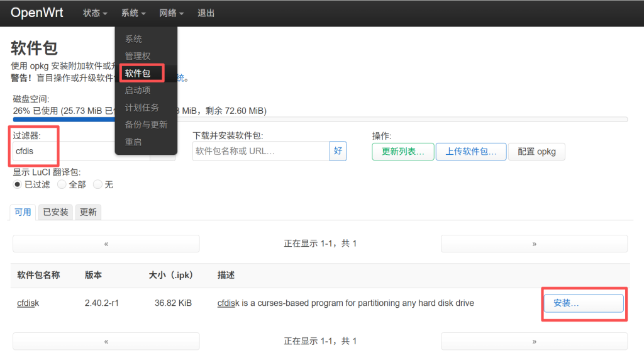Switch to the 已安装 tab
This screenshot has height=355, width=644.
point(55,212)
